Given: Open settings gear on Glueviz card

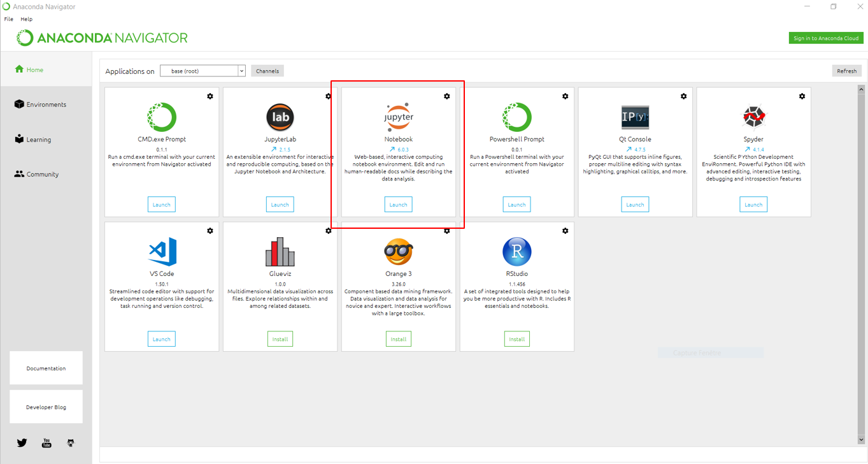Looking at the screenshot, I should click(x=329, y=231).
